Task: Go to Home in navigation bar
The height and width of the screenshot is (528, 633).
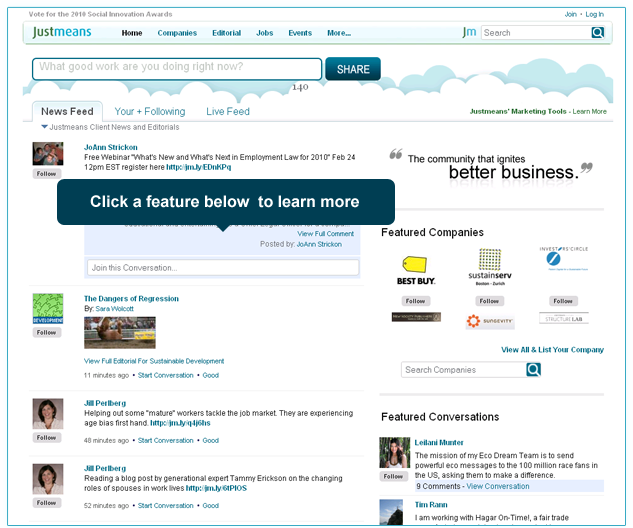Action: [132, 33]
